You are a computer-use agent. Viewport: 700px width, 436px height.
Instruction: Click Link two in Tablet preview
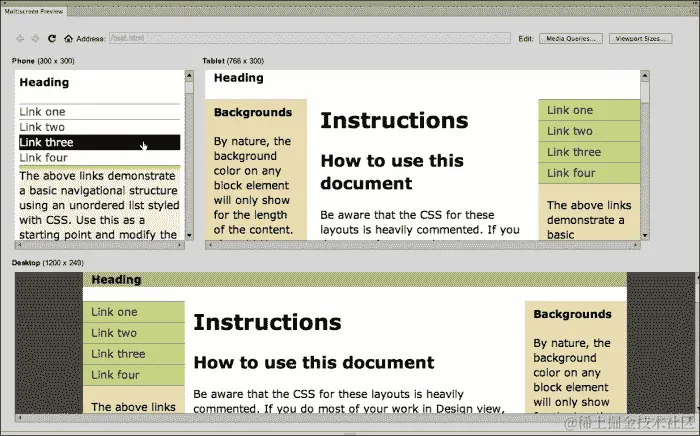click(x=589, y=131)
